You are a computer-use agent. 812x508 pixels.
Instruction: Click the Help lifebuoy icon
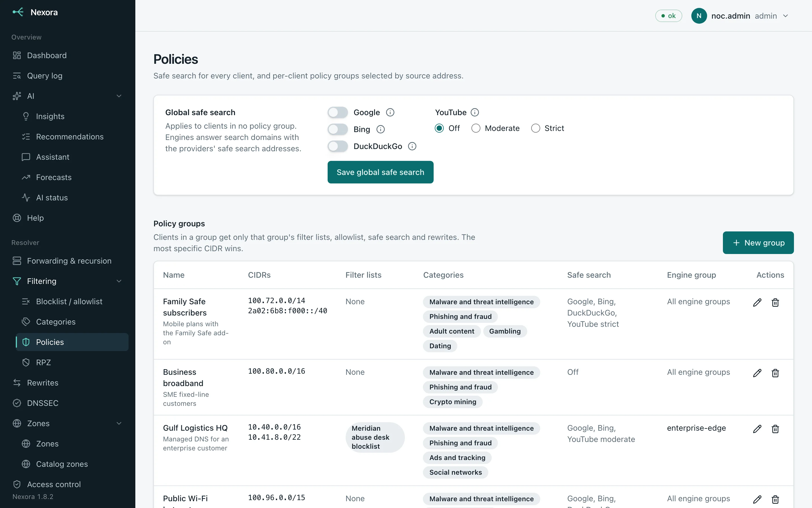17,218
